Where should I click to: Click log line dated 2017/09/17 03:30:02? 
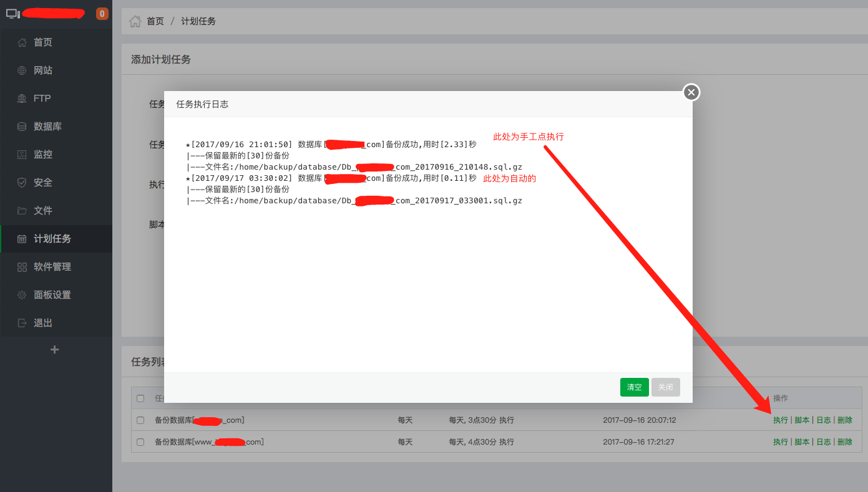point(331,178)
